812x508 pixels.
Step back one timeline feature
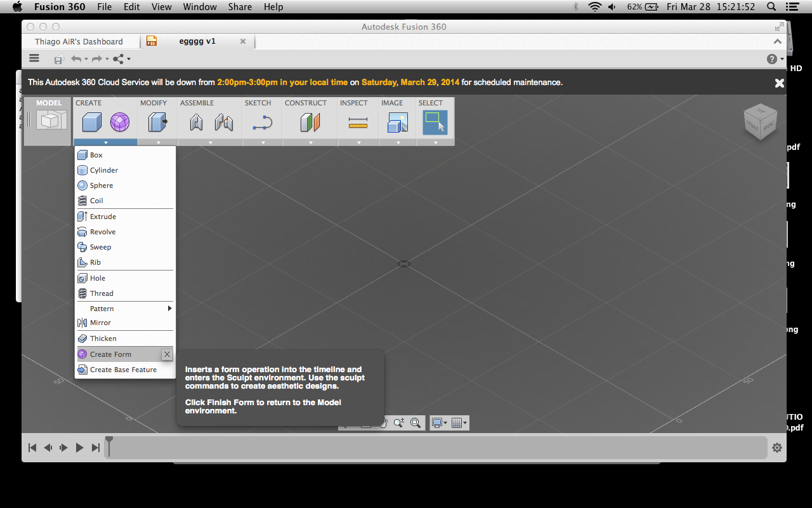(x=48, y=448)
